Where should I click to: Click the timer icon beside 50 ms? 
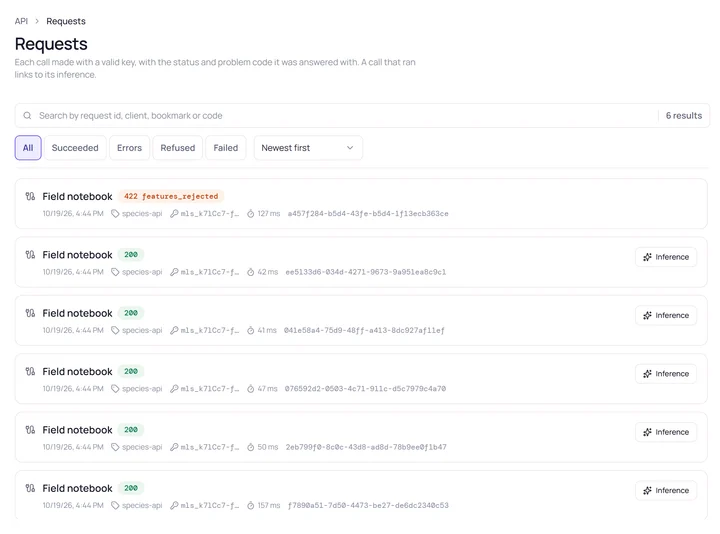tap(251, 447)
